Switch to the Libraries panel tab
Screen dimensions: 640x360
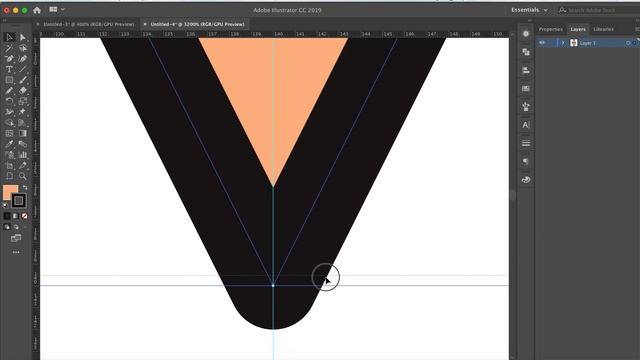(603, 29)
